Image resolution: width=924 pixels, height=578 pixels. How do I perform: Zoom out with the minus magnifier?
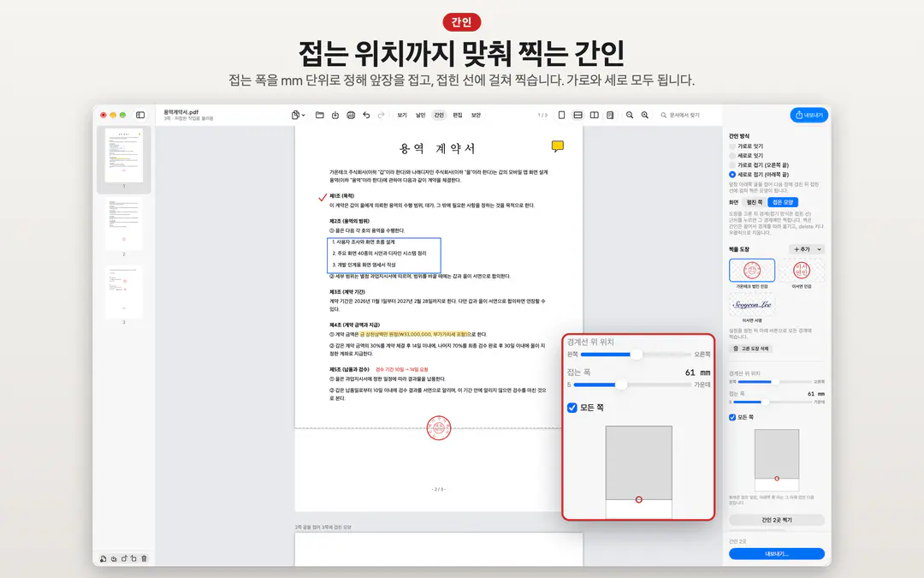click(630, 115)
